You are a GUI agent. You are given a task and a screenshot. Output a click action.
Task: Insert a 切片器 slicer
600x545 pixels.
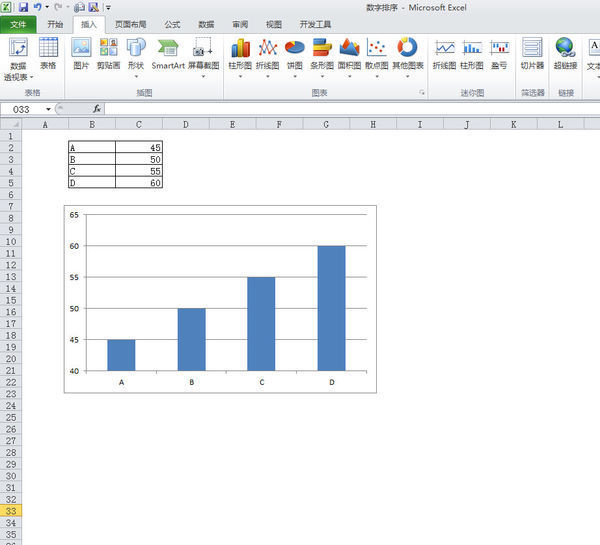pos(532,52)
